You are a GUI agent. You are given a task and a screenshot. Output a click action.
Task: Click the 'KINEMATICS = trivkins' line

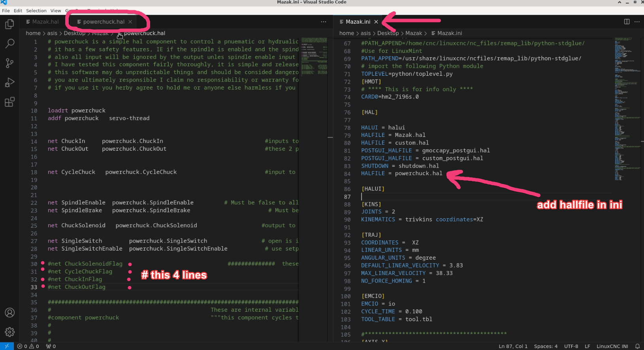422,219
